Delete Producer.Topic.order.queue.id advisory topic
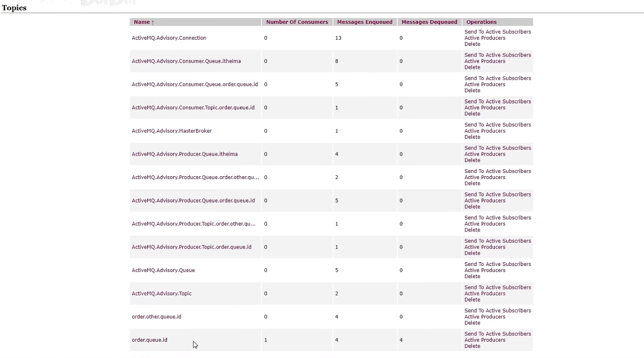This screenshot has height=358, width=644. [472, 253]
